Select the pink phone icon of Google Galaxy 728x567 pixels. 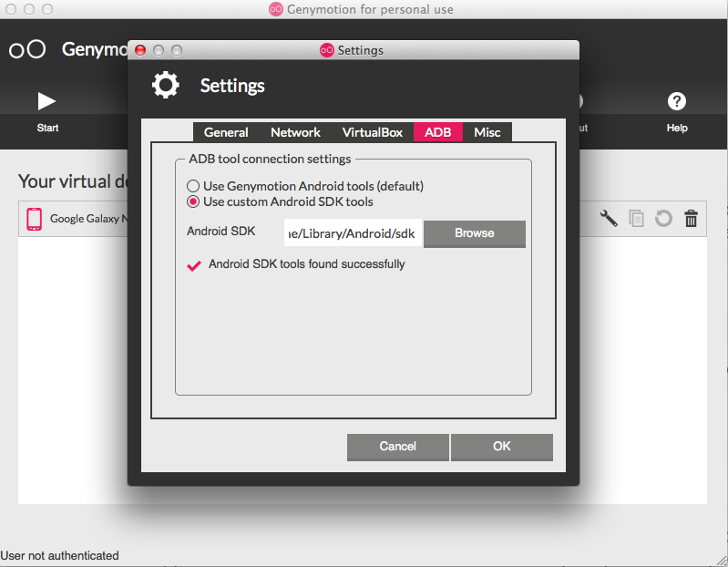(x=34, y=219)
